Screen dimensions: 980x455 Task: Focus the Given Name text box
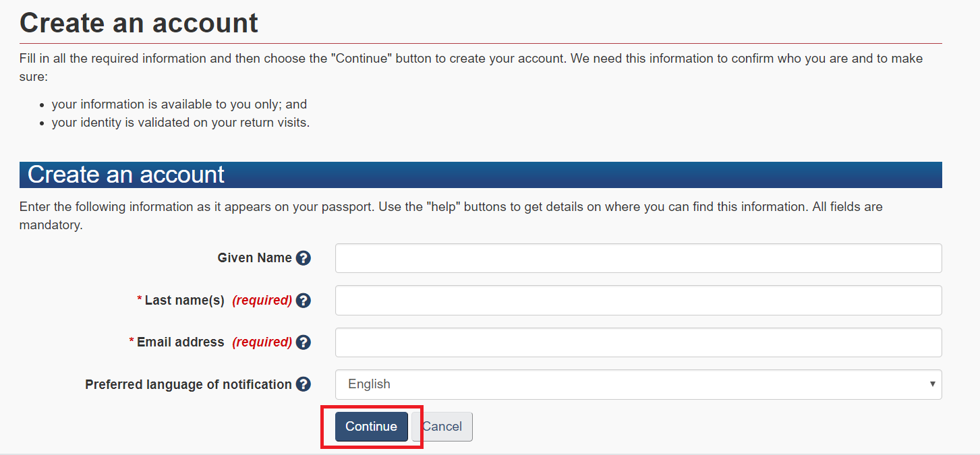638,258
